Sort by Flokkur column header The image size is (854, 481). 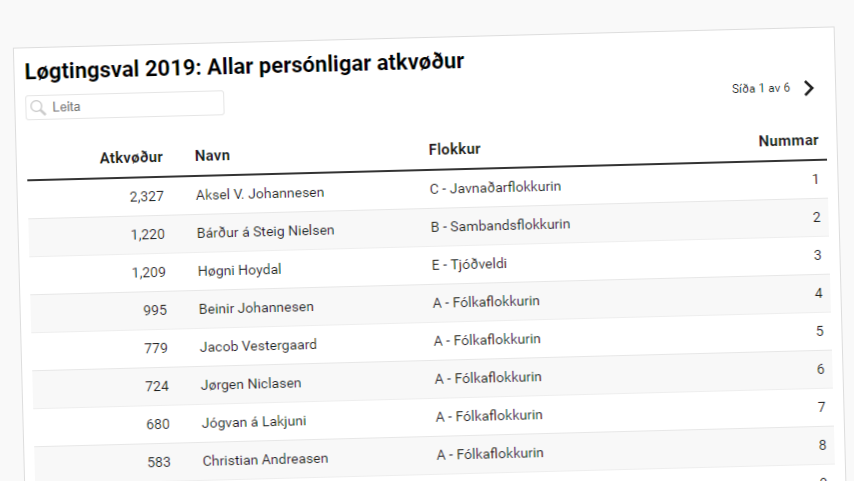click(454, 149)
